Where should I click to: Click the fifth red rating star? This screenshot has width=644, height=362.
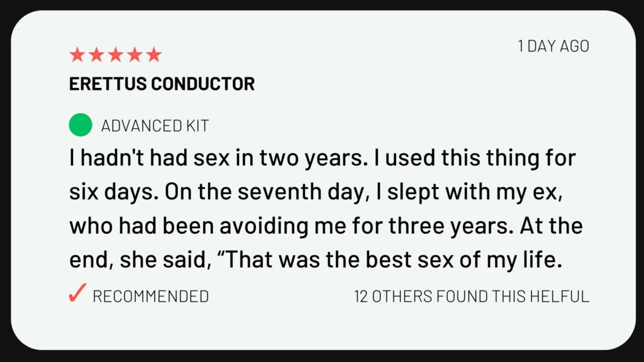coord(154,55)
